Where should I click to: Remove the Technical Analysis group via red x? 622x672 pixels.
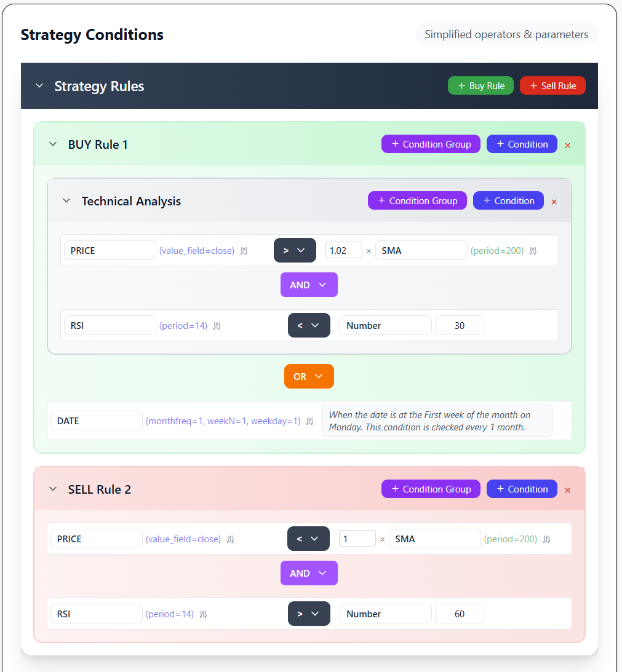(554, 200)
